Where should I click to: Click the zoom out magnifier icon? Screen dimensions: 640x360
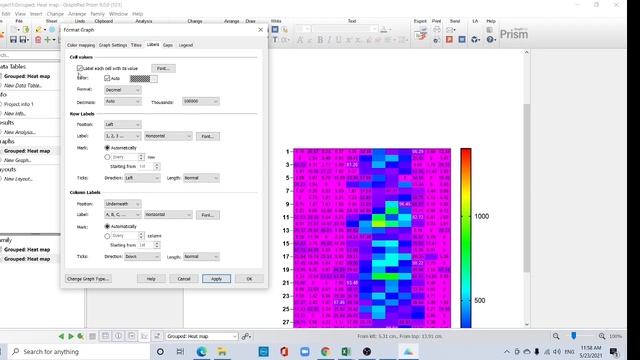556,336
